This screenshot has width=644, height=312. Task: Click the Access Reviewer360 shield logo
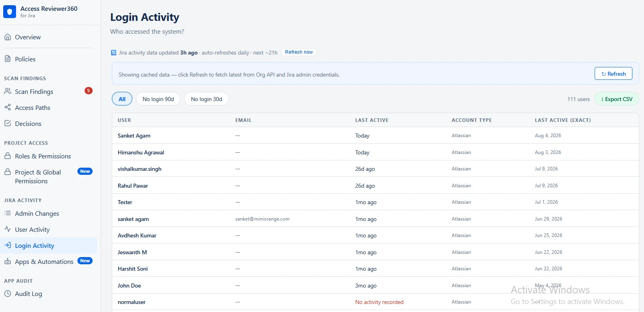(x=10, y=12)
